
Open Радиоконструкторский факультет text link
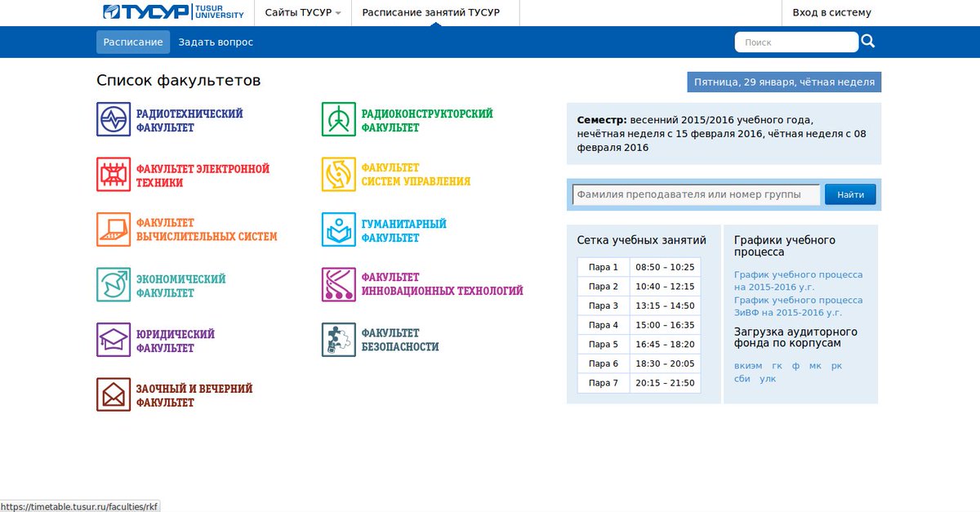(x=427, y=121)
